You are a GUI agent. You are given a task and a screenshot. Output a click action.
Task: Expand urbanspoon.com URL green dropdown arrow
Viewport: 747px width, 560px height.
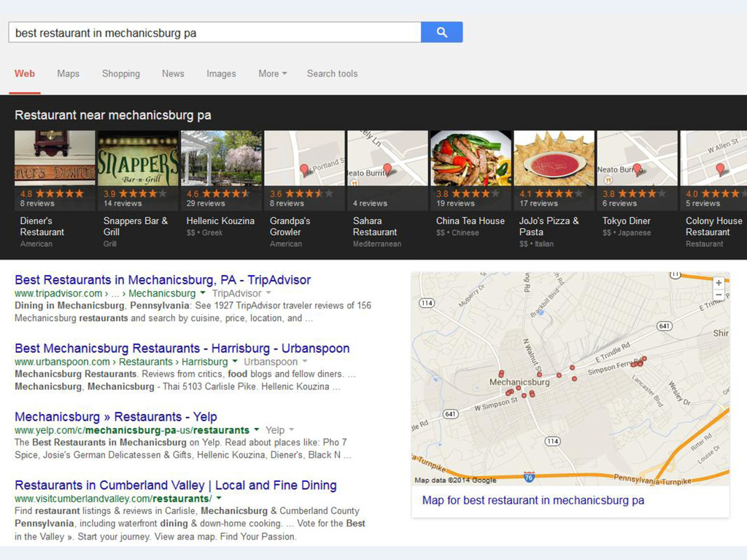click(234, 361)
